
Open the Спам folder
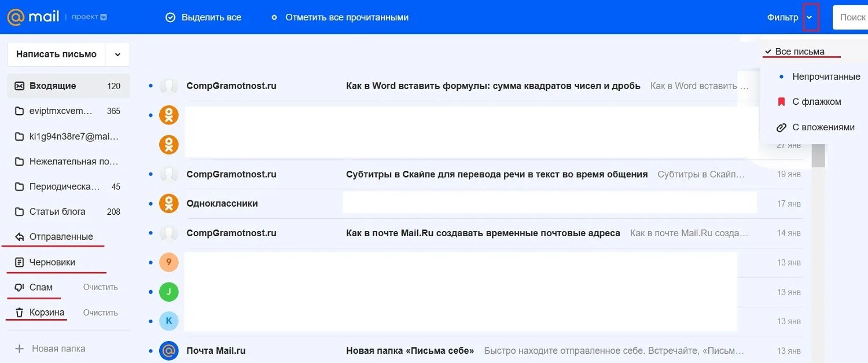(41, 287)
